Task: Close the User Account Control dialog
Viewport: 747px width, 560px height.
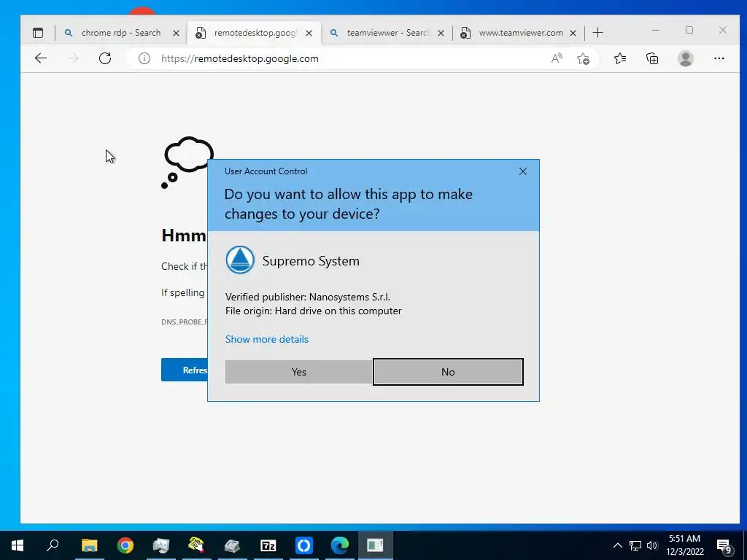Action: tap(522, 171)
